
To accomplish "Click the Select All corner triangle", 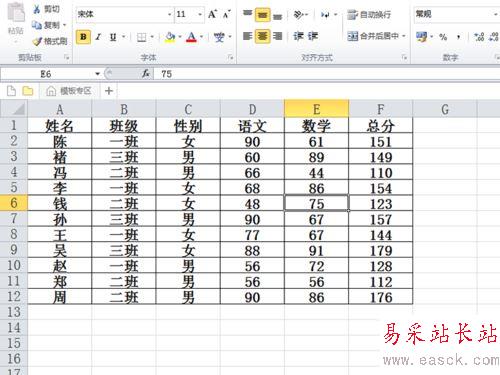I will click(14, 109).
